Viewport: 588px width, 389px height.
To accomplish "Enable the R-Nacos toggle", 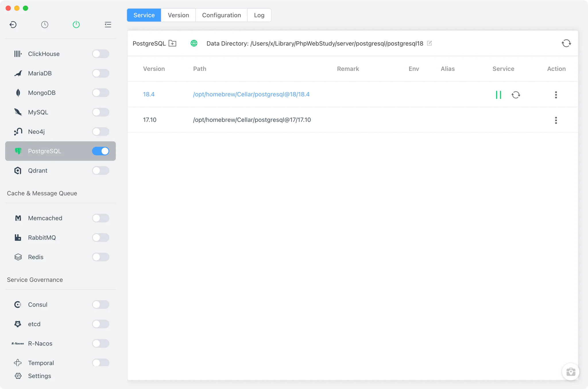I will coord(100,344).
